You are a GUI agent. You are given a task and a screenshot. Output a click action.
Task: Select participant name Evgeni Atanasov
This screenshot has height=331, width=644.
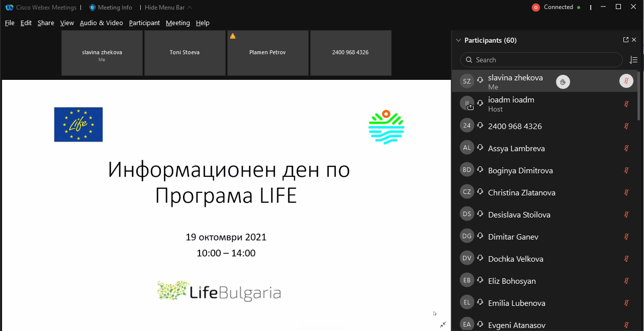coord(517,325)
